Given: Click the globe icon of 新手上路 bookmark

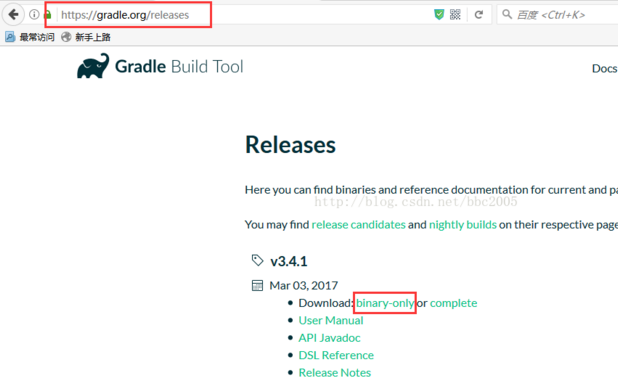Looking at the screenshot, I should 66,37.
